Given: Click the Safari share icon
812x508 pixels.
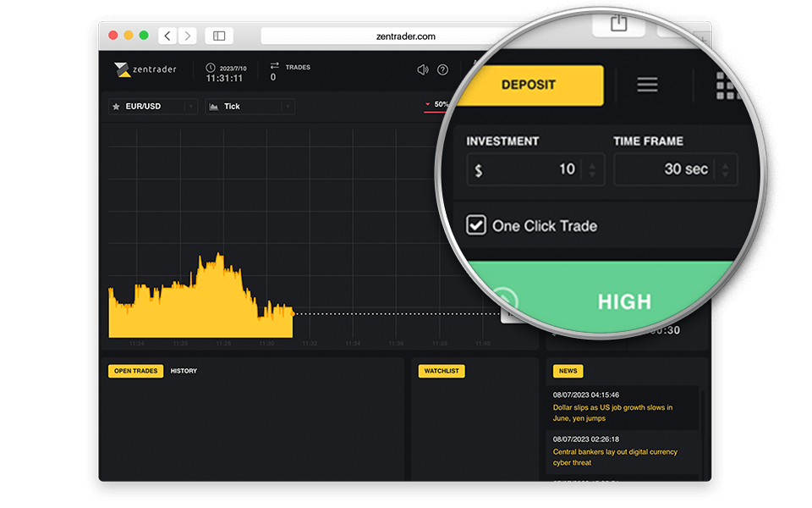Looking at the screenshot, I should pyautogui.click(x=618, y=24).
